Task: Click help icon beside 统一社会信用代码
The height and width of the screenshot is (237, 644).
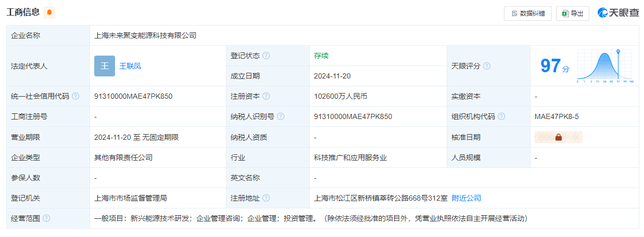Action: click(75, 96)
